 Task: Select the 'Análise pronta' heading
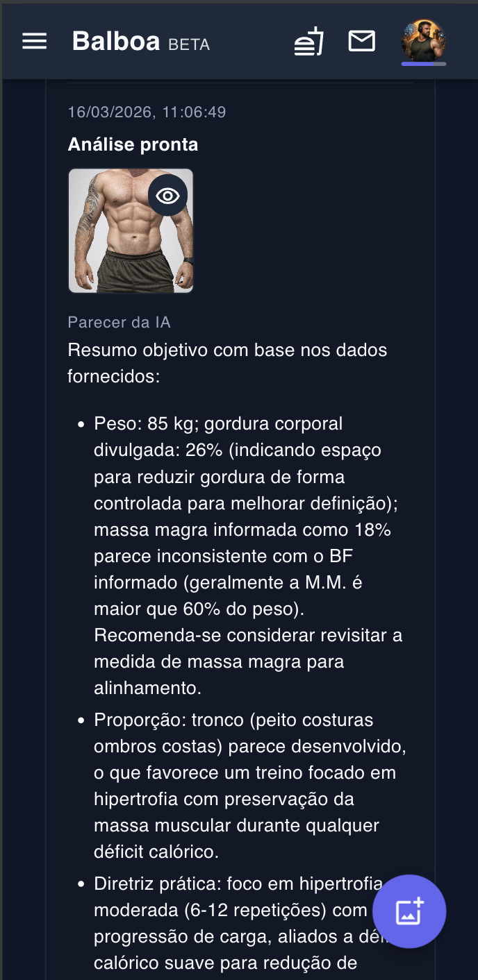click(133, 144)
